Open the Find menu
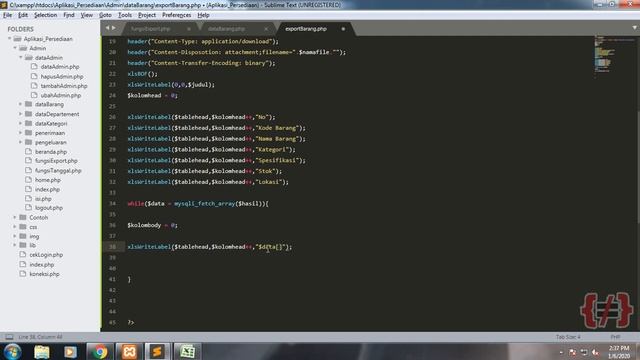Viewport: 640px width, 360px height. (x=69, y=15)
